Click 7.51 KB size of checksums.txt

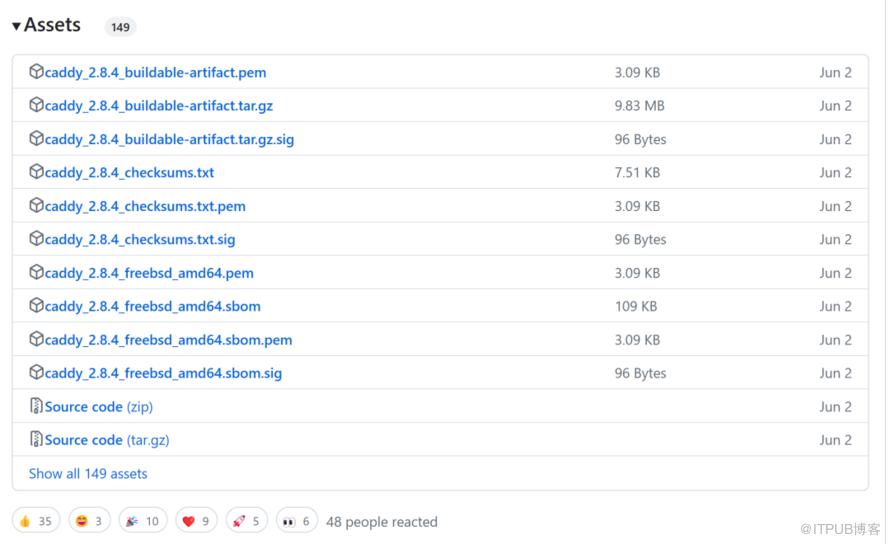637,173
